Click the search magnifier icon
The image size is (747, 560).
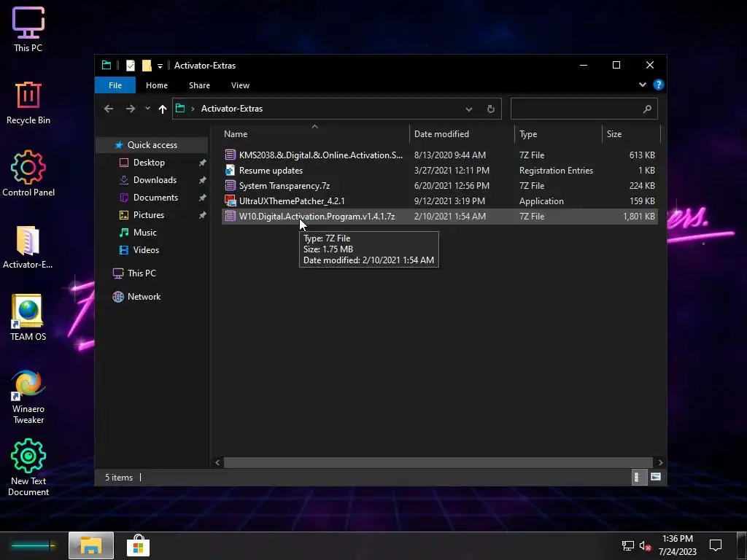click(647, 109)
